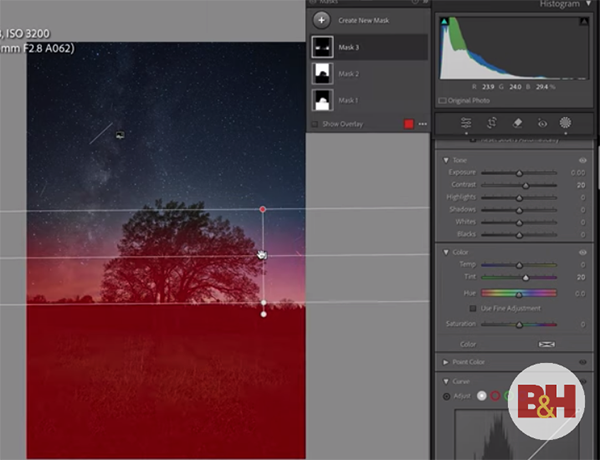600x460 pixels.
Task: Click the lower gradient handle at horizon
Action: (264, 303)
